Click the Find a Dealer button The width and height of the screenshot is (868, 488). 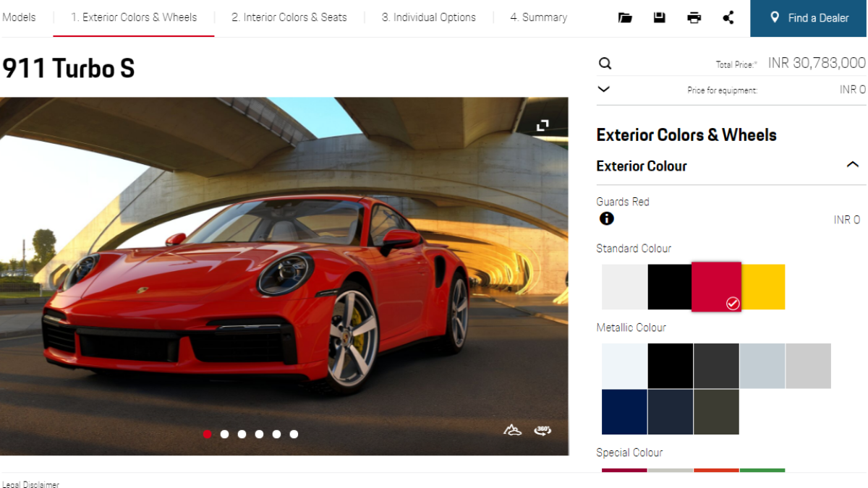click(x=809, y=18)
